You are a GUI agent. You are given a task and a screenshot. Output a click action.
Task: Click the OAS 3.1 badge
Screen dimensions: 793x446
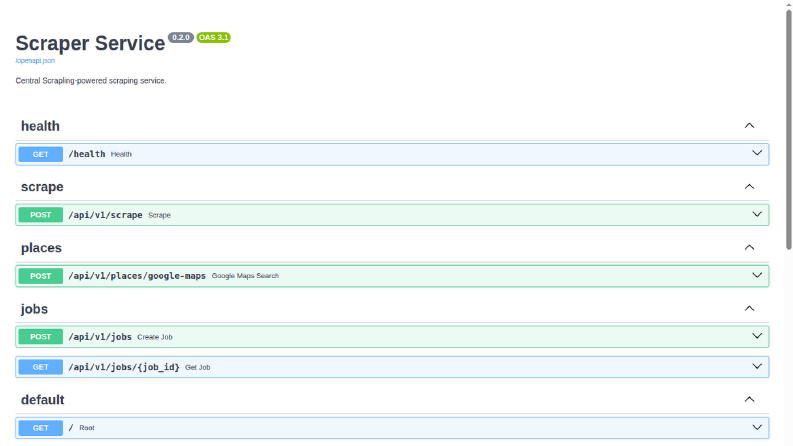(213, 37)
